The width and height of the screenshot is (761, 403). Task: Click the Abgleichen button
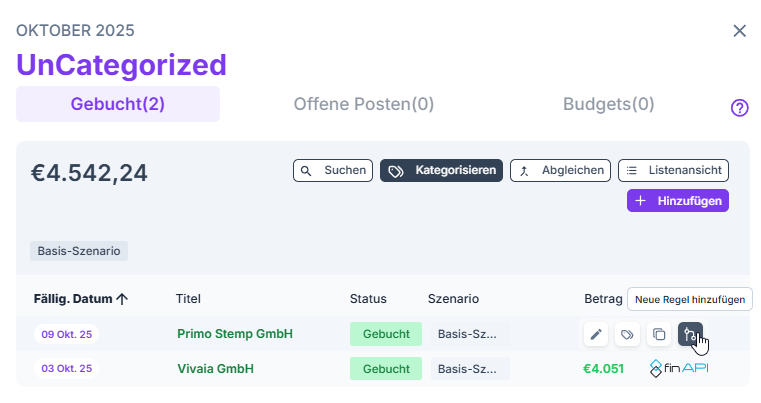pos(560,171)
